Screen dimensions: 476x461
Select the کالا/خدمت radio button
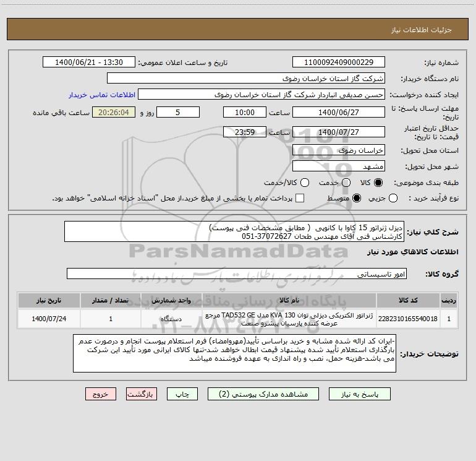pos(305,183)
